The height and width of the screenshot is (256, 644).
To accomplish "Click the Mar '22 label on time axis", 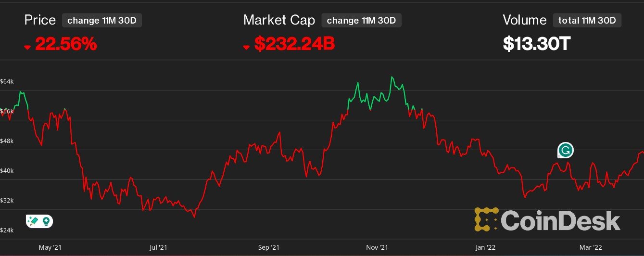I will [x=591, y=248].
